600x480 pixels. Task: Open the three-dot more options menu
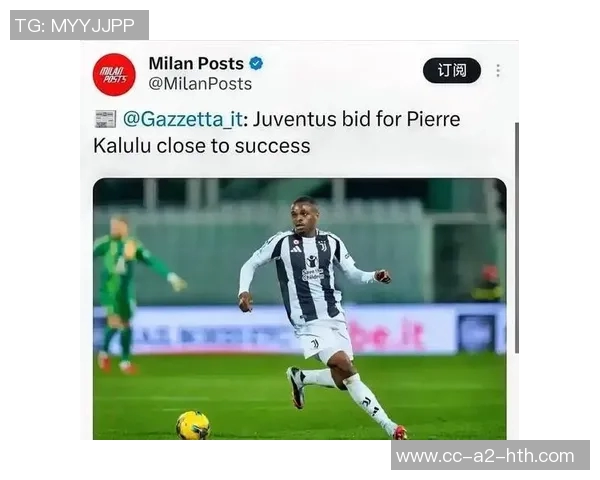coord(498,70)
